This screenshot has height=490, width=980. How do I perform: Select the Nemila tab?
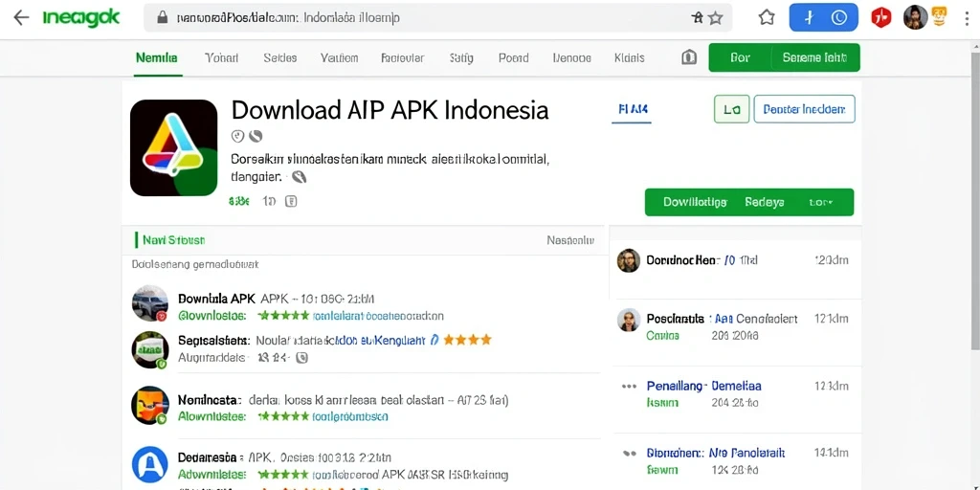coord(156,58)
